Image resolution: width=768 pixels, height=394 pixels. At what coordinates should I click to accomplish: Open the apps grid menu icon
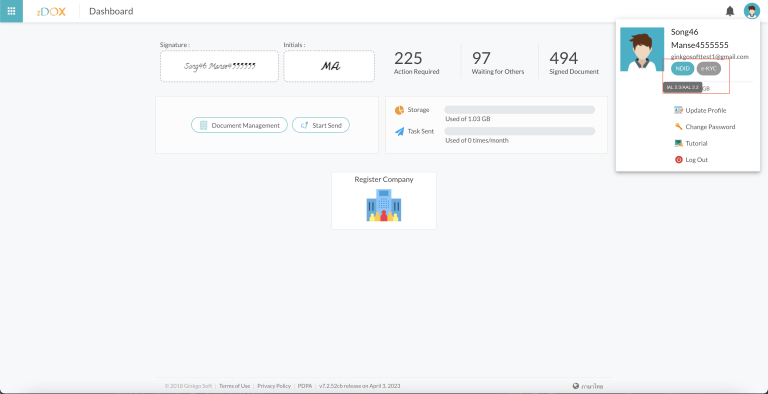point(11,11)
